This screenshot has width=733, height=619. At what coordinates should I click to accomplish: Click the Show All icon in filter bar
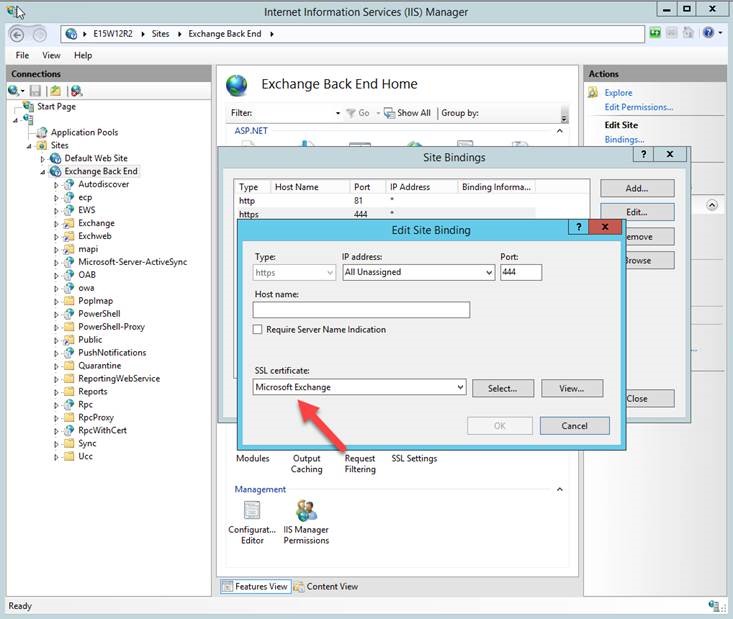tap(389, 113)
